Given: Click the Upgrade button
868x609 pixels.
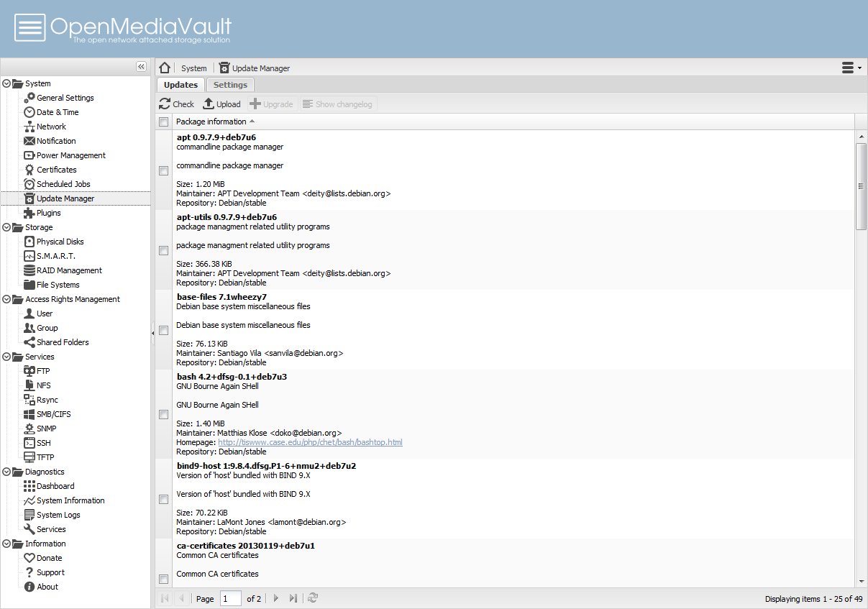Looking at the screenshot, I should pyautogui.click(x=272, y=104).
